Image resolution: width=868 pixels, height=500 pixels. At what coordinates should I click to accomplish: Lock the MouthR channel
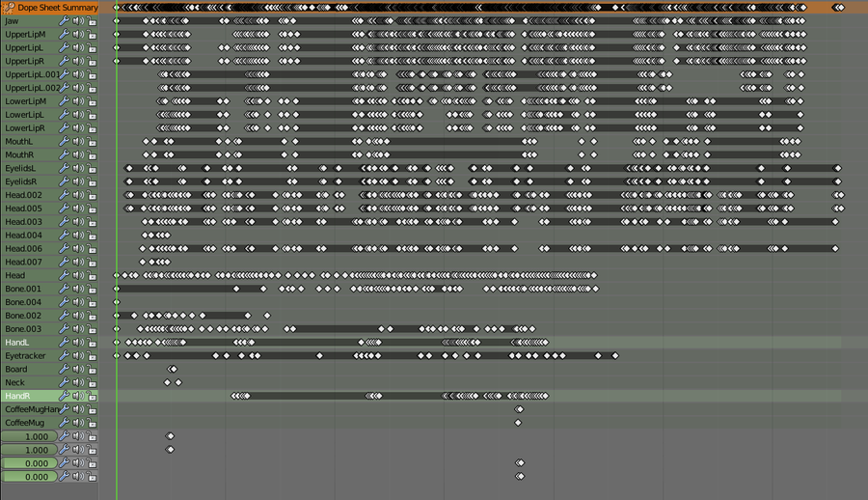tap(92, 155)
